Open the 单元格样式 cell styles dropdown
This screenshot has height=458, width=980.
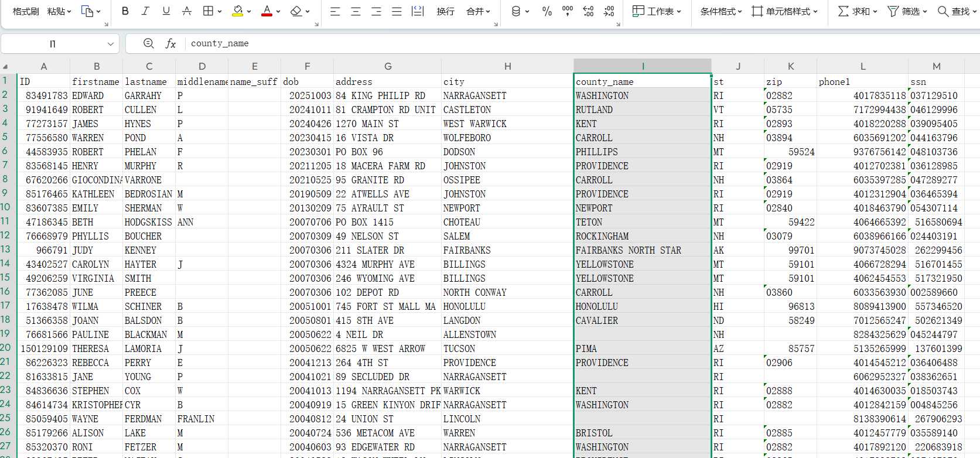click(x=784, y=11)
